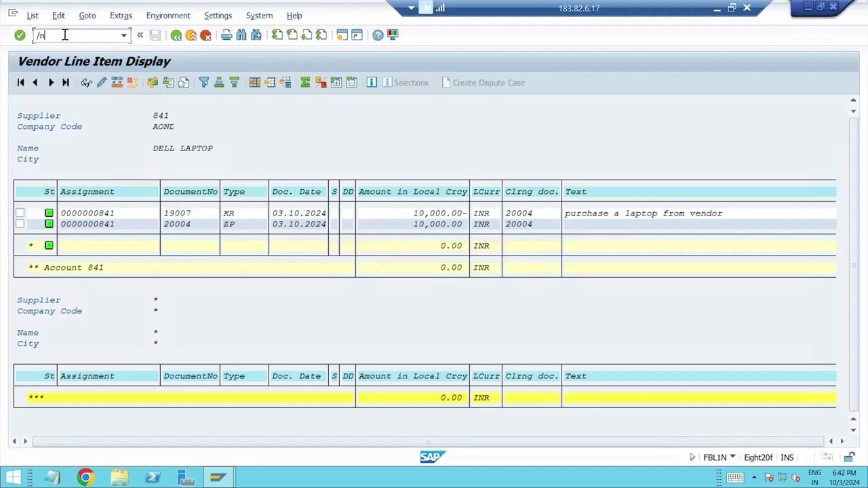The image size is (868, 488).
Task: Click the Sort Descending icon
Action: (x=234, y=83)
